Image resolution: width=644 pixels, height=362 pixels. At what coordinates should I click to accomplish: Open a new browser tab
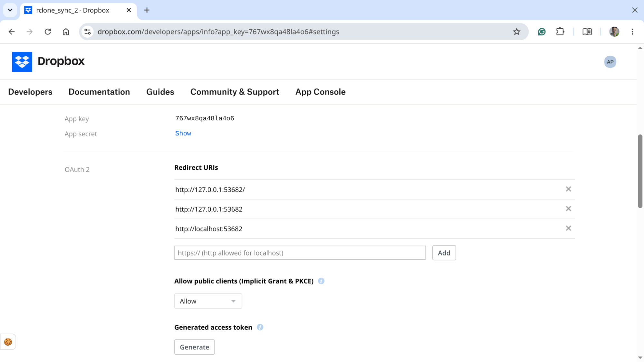click(147, 10)
